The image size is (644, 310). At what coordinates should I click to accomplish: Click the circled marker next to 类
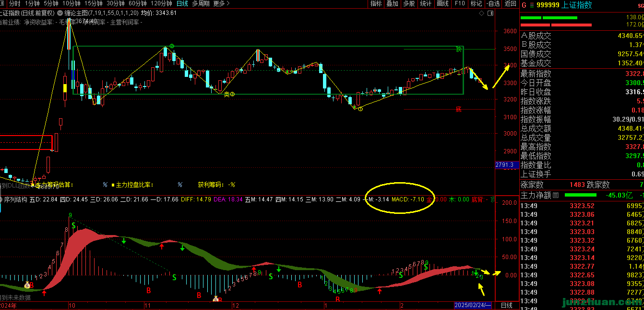pos(233,94)
